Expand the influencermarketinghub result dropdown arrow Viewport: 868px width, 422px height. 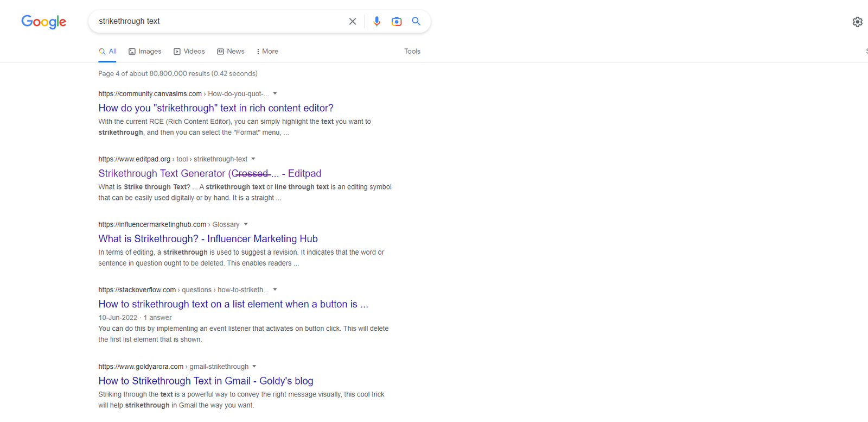pyautogui.click(x=246, y=224)
